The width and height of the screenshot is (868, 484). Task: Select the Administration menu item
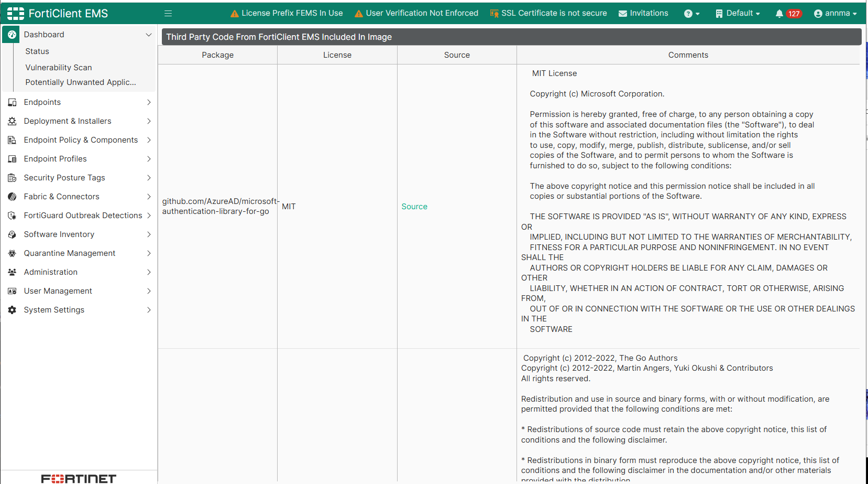51,272
